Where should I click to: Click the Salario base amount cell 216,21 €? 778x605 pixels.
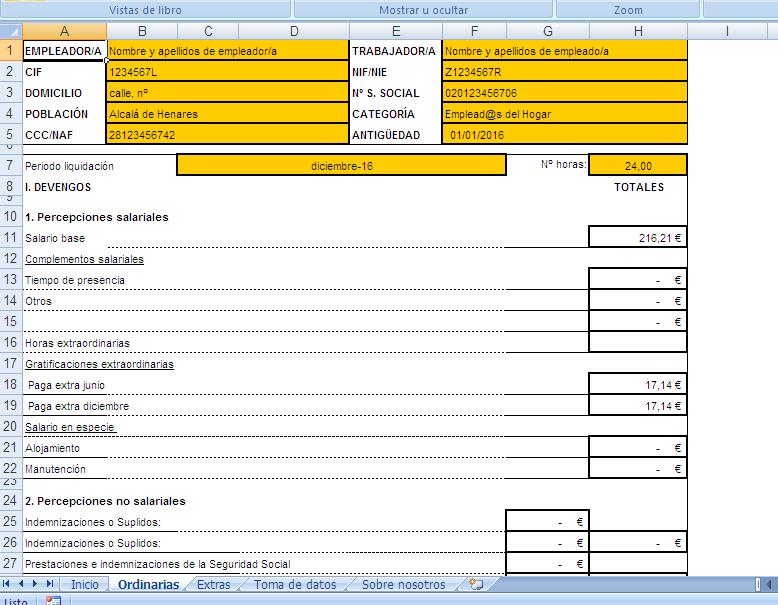tap(637, 237)
